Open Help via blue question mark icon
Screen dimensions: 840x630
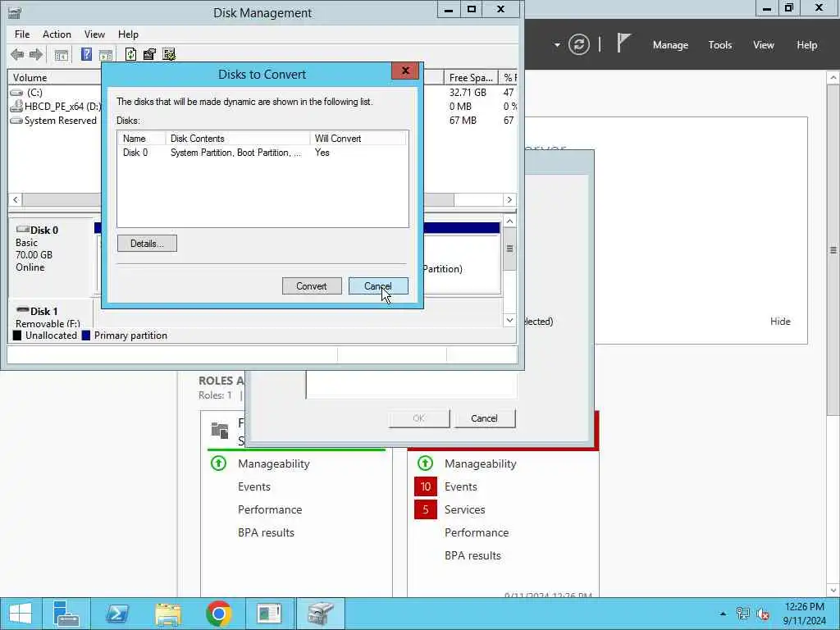(86, 54)
